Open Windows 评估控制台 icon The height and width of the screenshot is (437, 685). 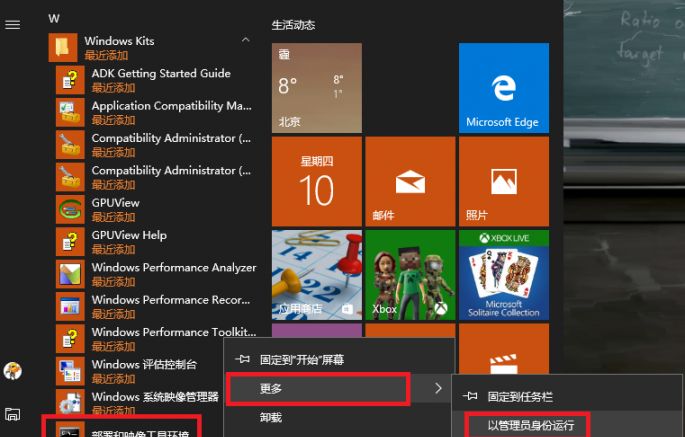[70, 371]
